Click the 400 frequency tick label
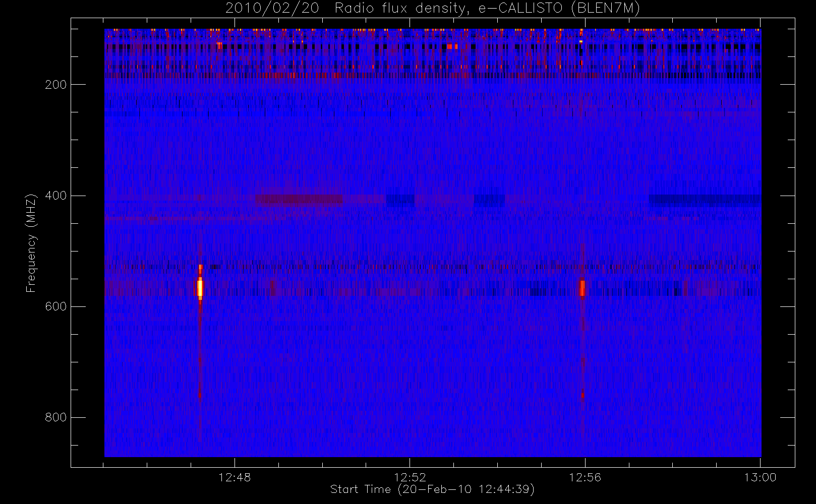The width and height of the screenshot is (816, 504). 56,196
